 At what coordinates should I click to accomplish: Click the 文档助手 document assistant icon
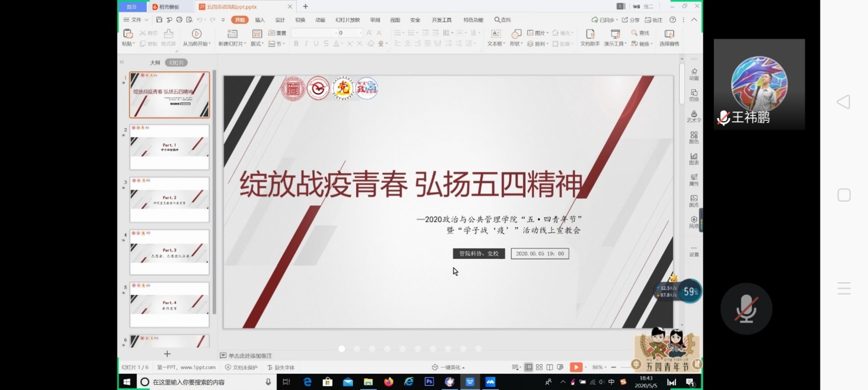(x=590, y=34)
